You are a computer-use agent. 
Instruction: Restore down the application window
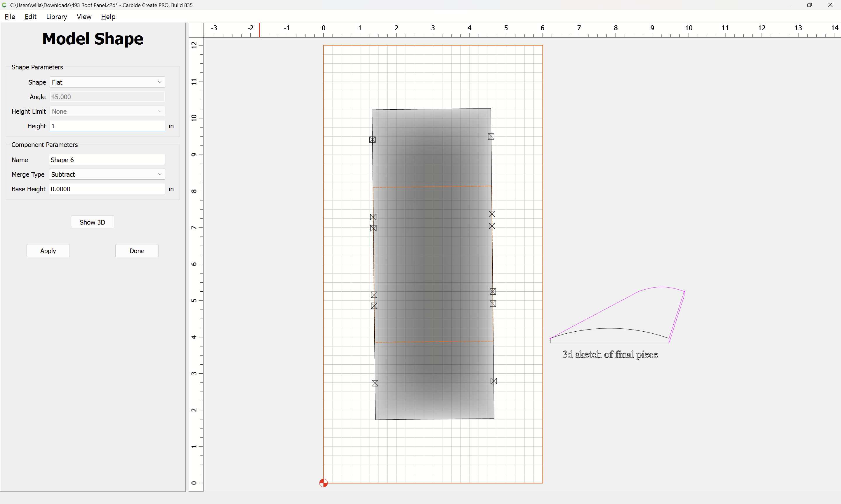[809, 5]
